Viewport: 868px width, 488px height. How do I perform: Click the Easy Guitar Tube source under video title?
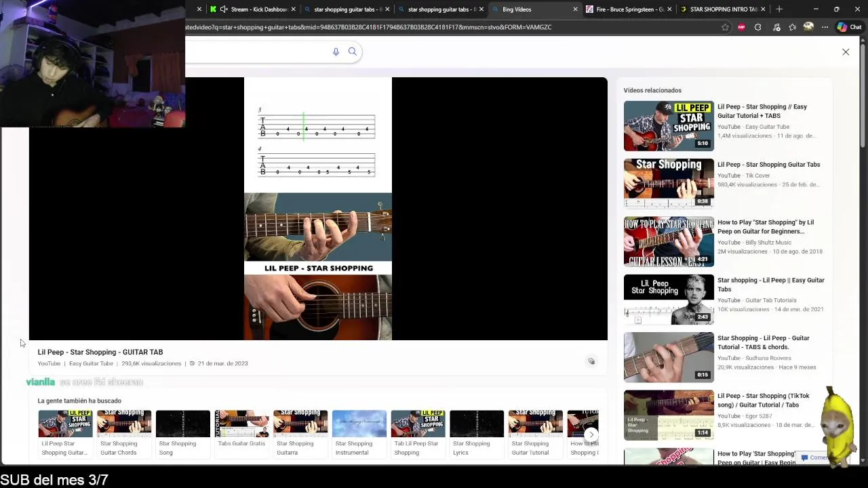pos(91,363)
